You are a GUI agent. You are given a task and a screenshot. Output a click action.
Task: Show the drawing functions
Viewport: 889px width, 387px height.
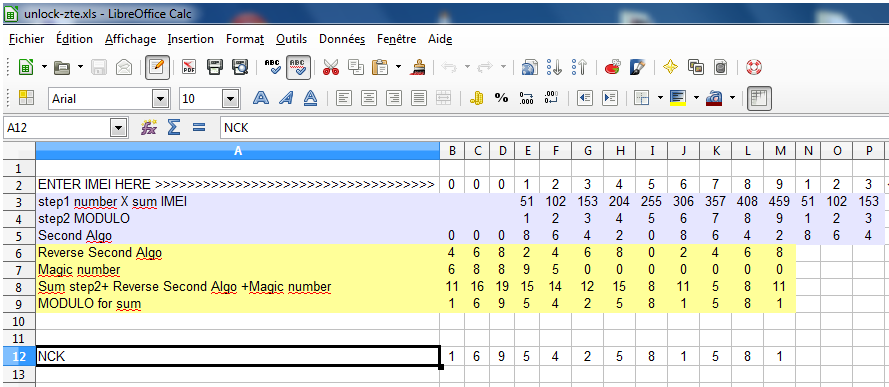pos(637,68)
